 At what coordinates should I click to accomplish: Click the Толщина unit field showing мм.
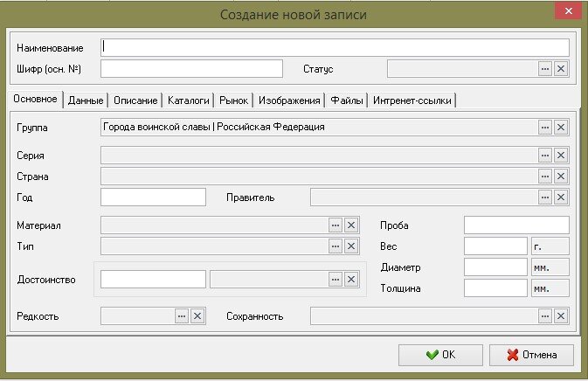point(550,288)
